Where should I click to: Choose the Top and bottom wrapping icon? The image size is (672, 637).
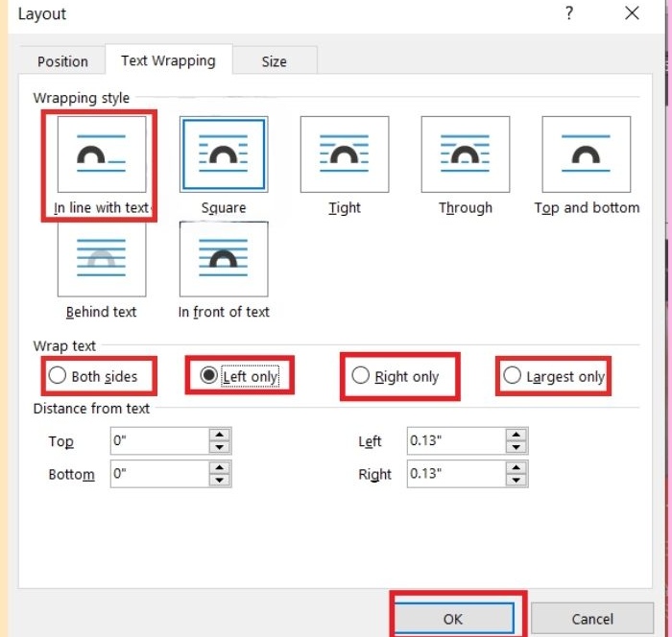[586, 154]
